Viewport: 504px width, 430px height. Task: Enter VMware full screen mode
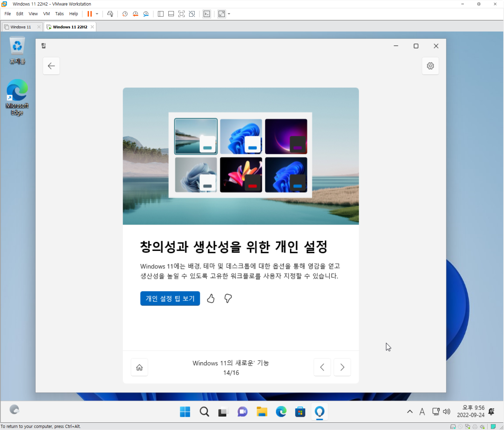(x=182, y=14)
